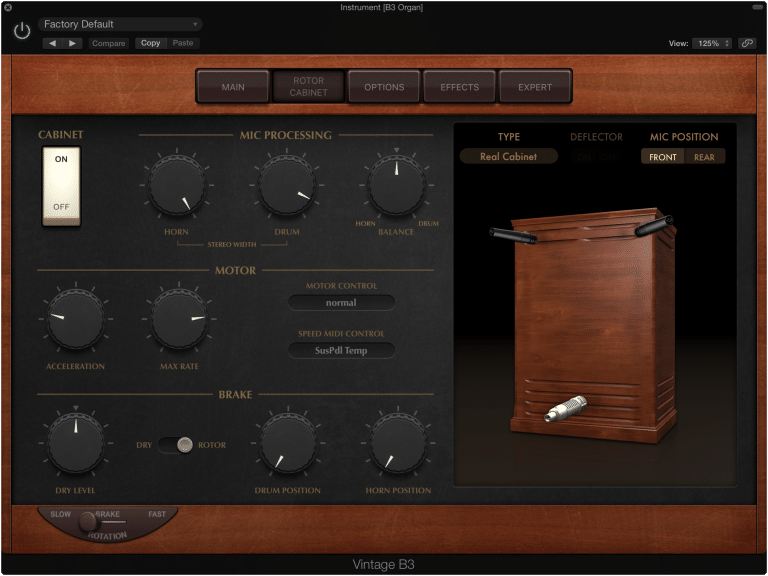Image resolution: width=768 pixels, height=576 pixels.
Task: Click the Copy button
Action: click(x=150, y=43)
